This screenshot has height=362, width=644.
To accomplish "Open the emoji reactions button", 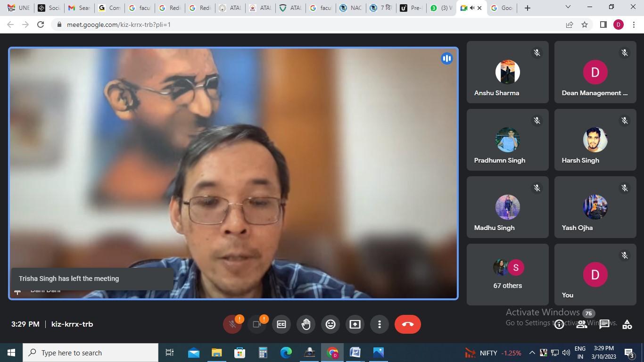I will pos(330,324).
